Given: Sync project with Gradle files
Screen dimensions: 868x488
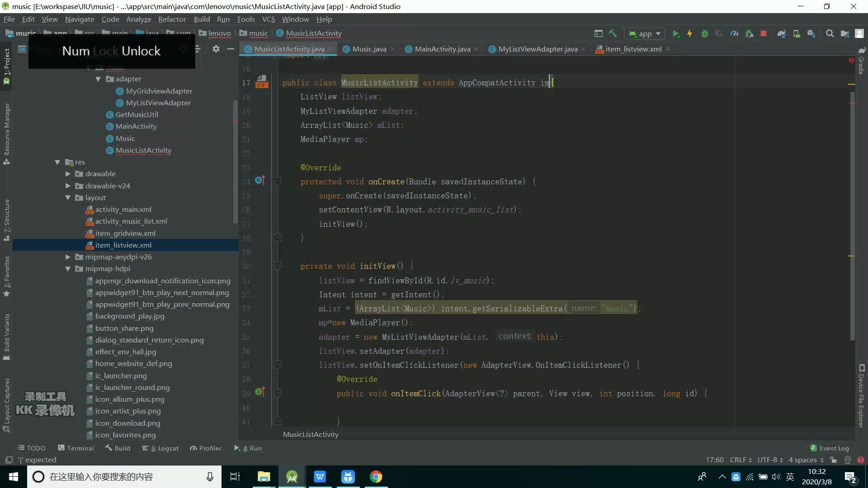Looking at the screenshot, I should (x=782, y=33).
